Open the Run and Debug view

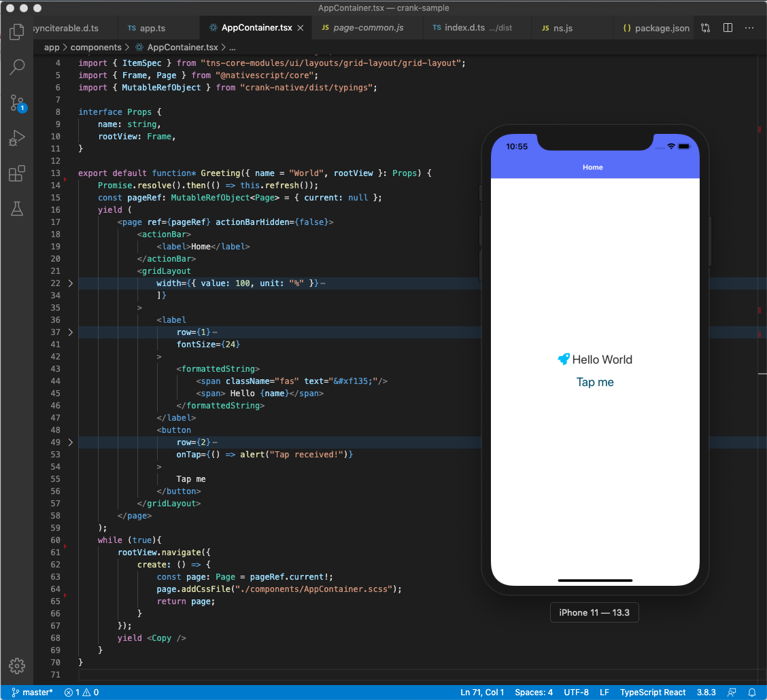(16, 139)
